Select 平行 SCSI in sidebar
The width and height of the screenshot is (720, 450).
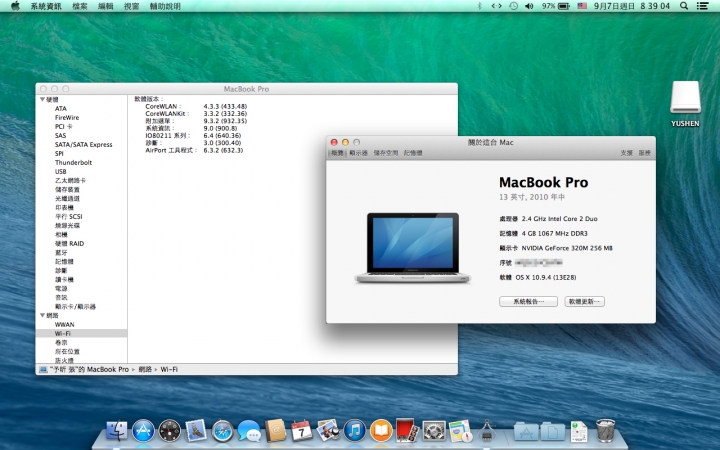[68, 216]
